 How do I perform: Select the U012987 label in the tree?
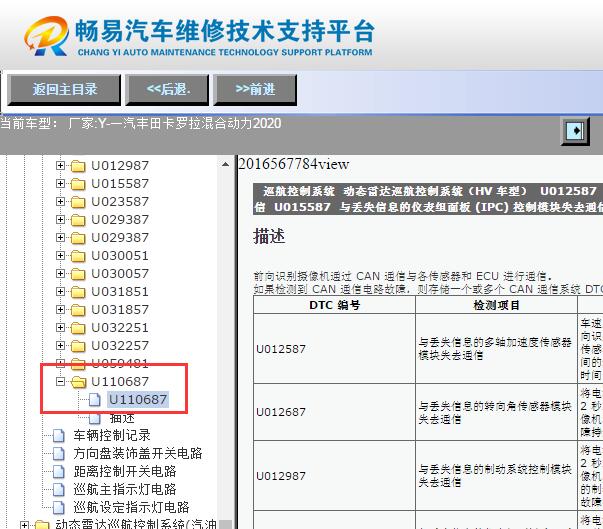coord(120,166)
